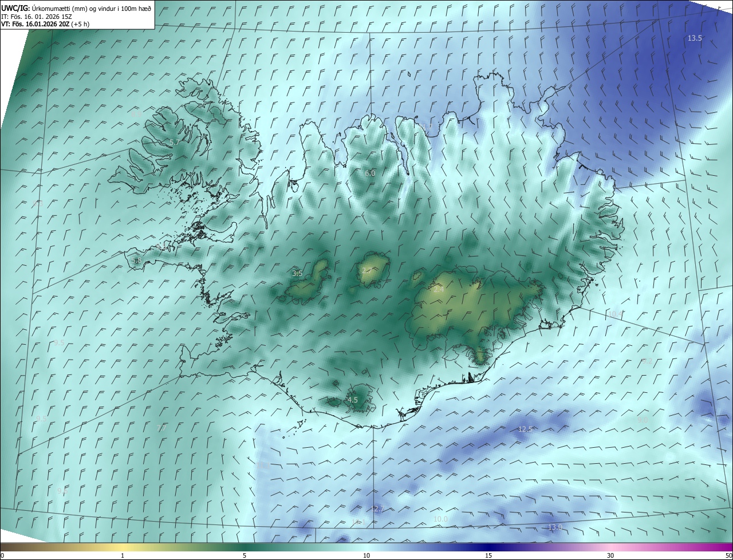Click the 5.7 value over the Westfjords

pos(174,142)
